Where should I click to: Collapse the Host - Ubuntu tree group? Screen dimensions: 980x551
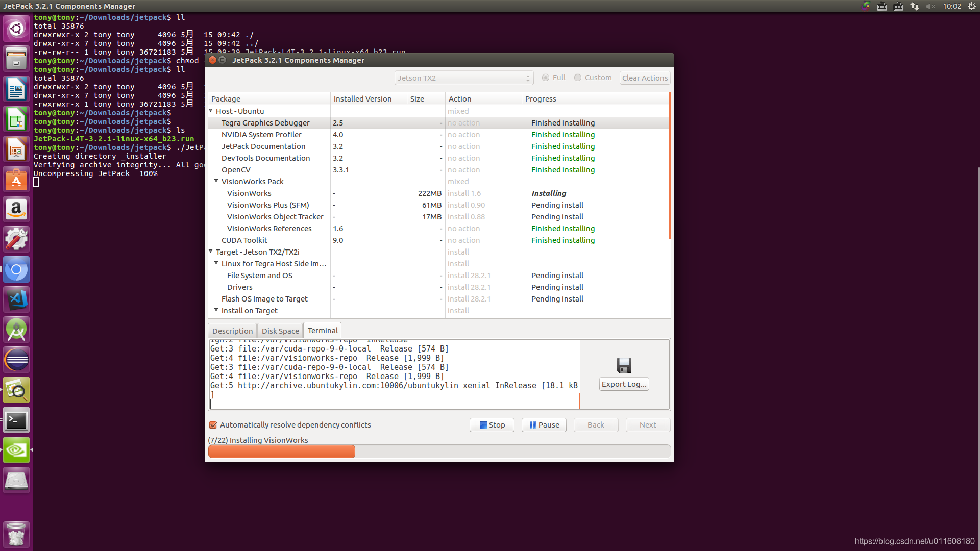point(211,111)
